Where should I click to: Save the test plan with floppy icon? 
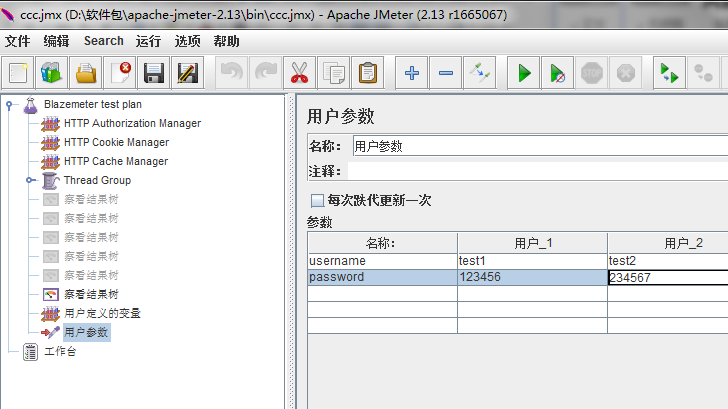coord(154,73)
